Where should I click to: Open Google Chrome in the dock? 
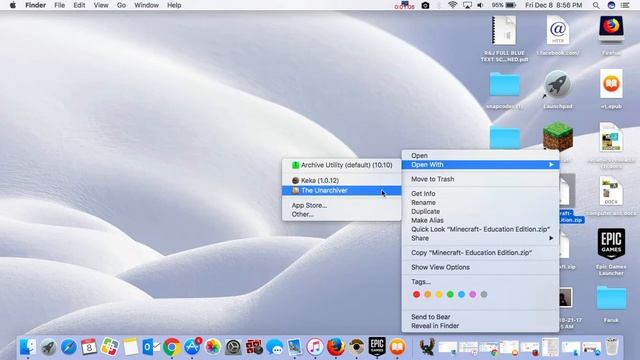(172, 347)
